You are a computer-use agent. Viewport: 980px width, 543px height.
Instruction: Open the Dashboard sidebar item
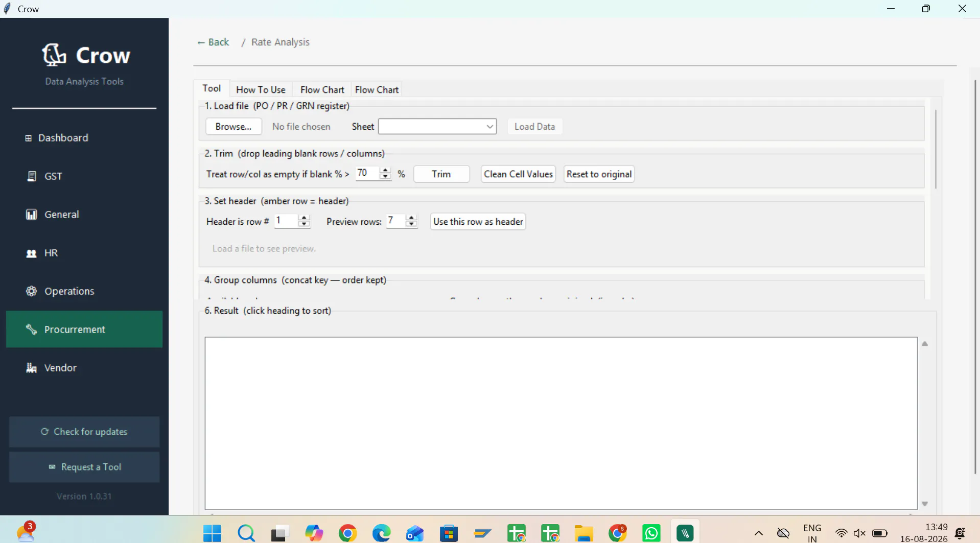pos(84,138)
